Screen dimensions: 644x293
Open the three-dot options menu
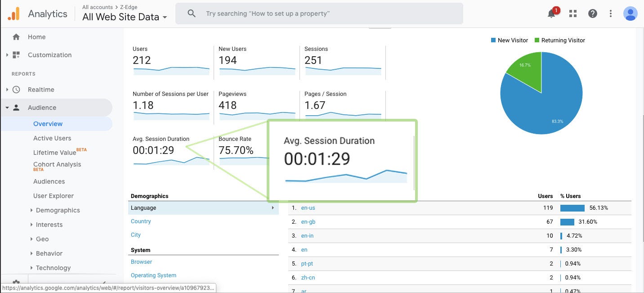click(x=610, y=14)
